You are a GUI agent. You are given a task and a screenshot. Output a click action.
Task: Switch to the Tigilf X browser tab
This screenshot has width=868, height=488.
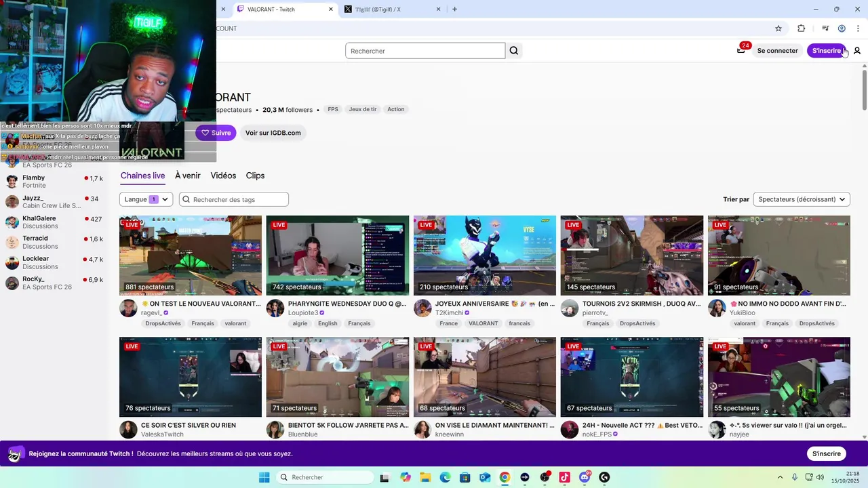(392, 9)
